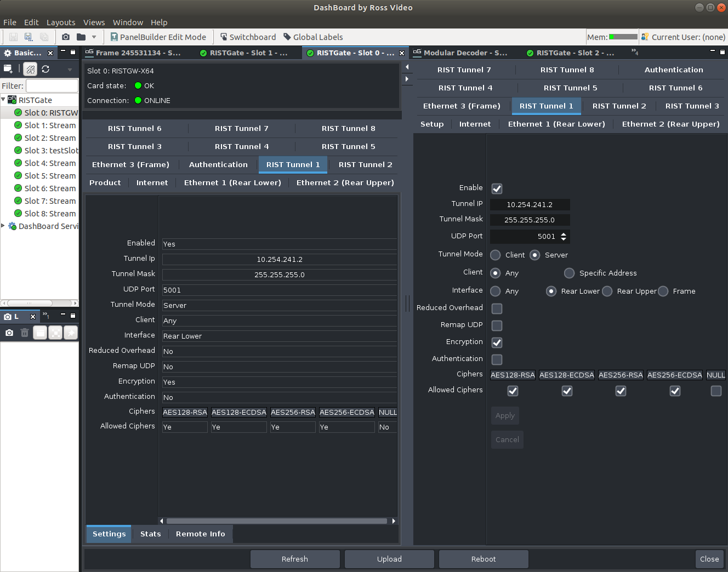The image size is (728, 572).
Task: Click the Cancel button
Action: pos(507,439)
